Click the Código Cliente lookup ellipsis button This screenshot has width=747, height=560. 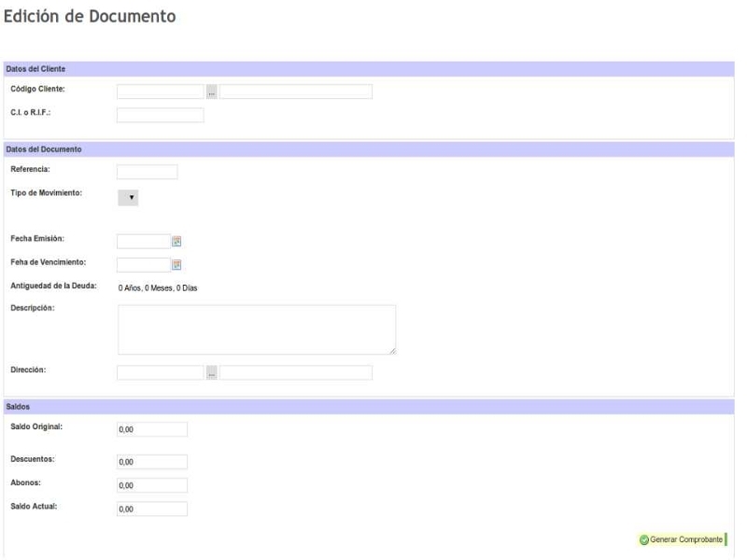[x=212, y=91]
